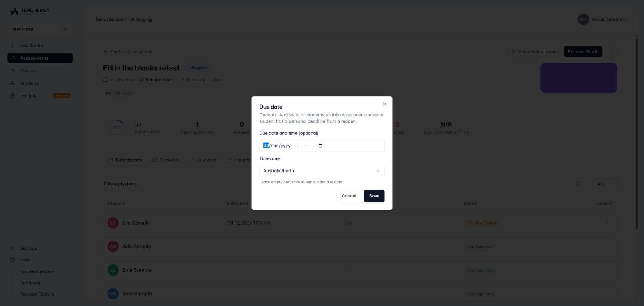Click Set due date pencil button

point(155,80)
